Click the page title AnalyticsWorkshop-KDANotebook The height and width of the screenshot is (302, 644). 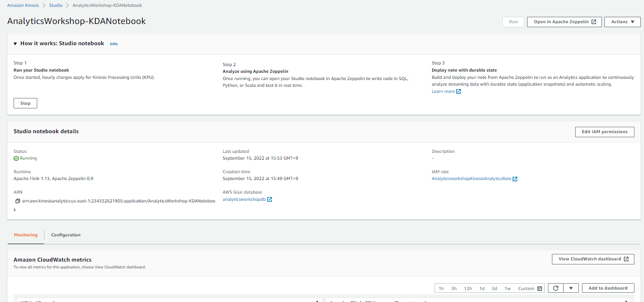pyautogui.click(x=76, y=21)
